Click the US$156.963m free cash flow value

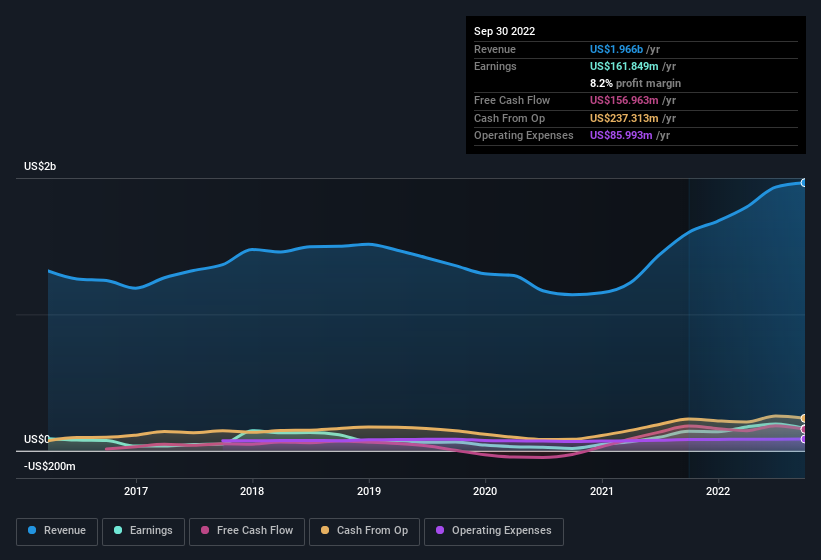click(x=624, y=100)
